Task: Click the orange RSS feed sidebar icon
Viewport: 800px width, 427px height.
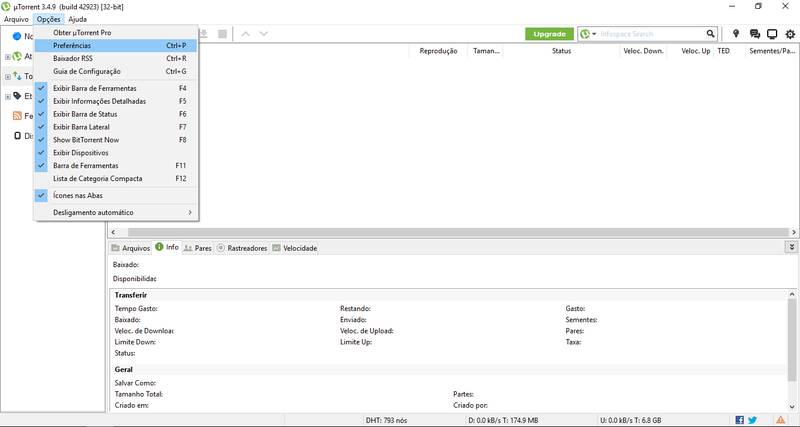Action: pyautogui.click(x=17, y=116)
